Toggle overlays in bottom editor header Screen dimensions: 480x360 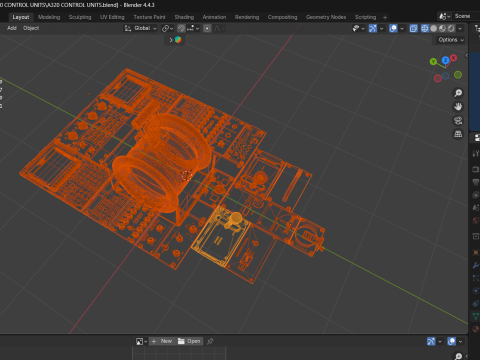452,341
